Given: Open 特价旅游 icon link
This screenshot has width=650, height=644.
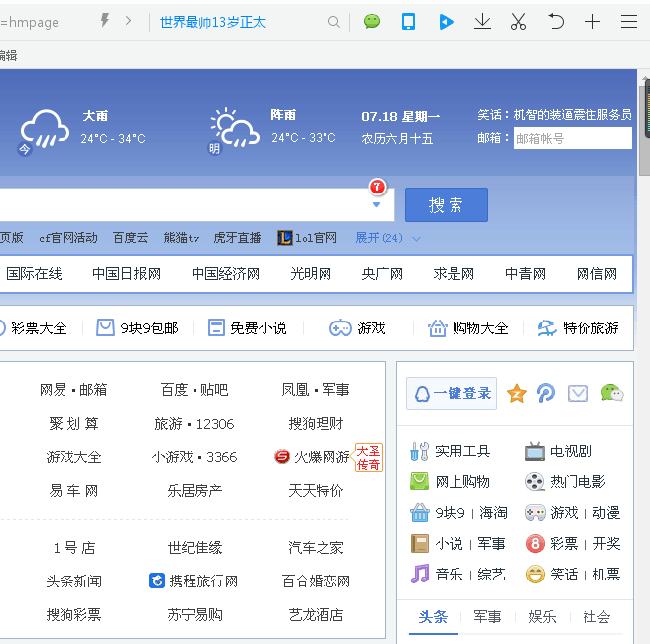Looking at the screenshot, I should pos(578,327).
